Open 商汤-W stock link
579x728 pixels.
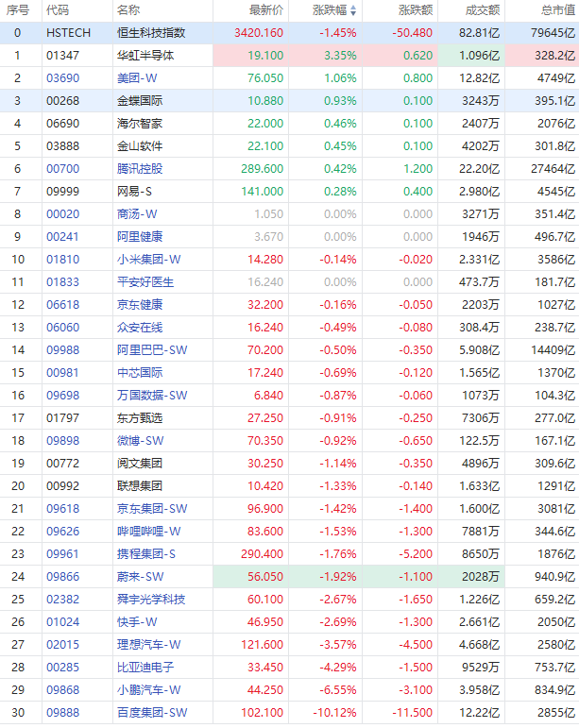[x=137, y=214]
